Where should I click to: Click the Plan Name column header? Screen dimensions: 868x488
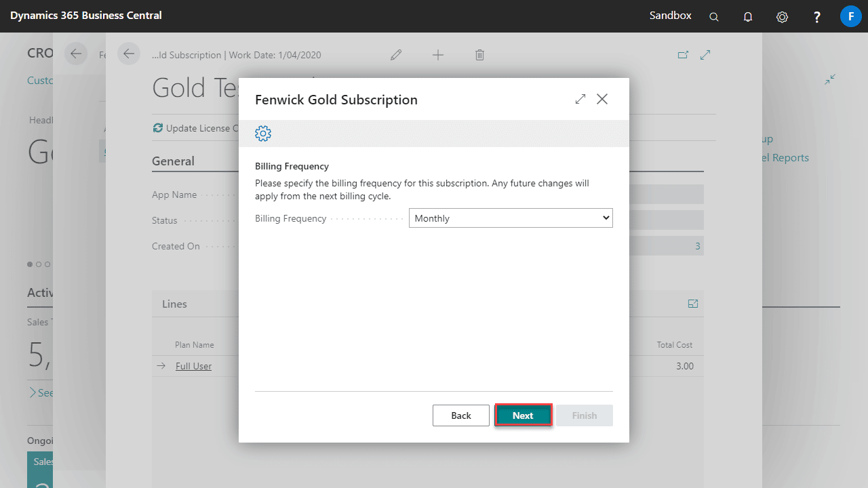[195, 345]
